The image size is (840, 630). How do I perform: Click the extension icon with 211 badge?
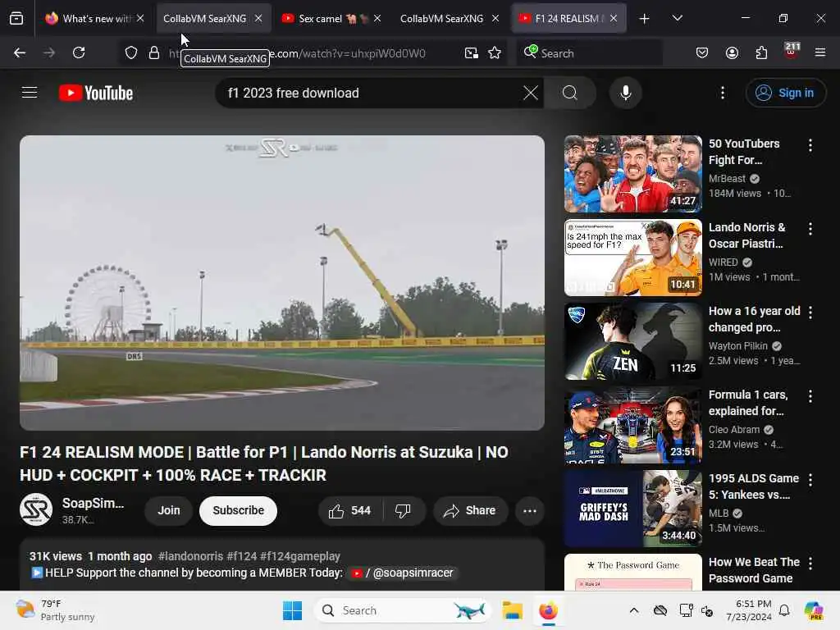click(x=792, y=51)
